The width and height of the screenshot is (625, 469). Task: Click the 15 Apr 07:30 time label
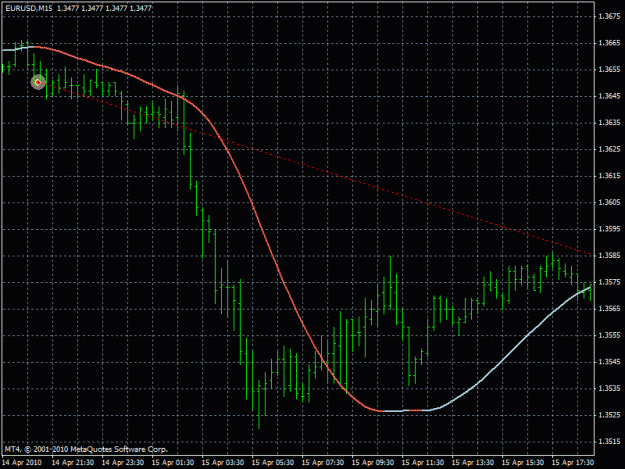(323, 463)
